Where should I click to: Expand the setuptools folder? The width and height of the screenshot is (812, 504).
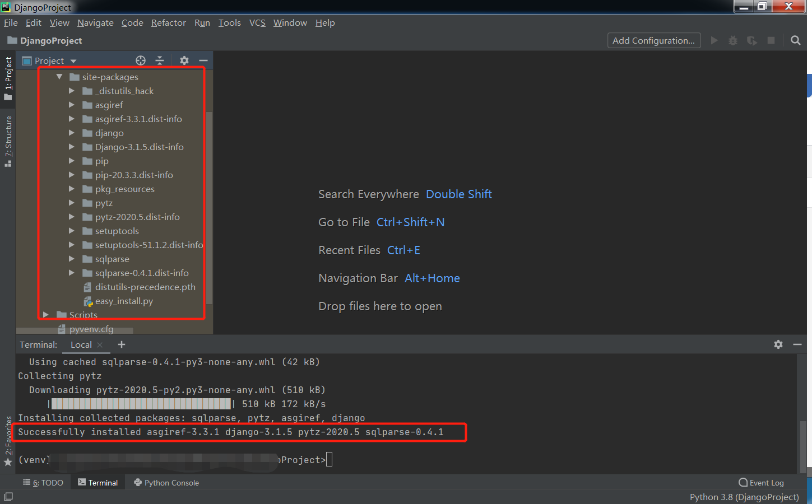[x=71, y=231]
